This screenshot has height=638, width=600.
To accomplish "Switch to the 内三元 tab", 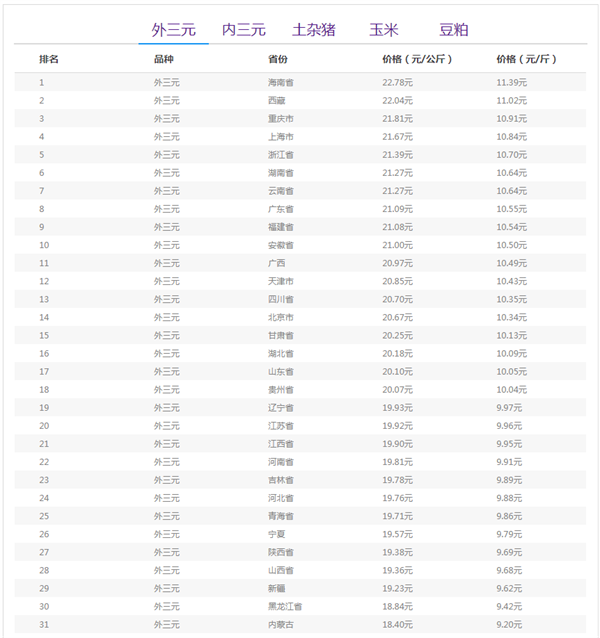I will pos(243,30).
